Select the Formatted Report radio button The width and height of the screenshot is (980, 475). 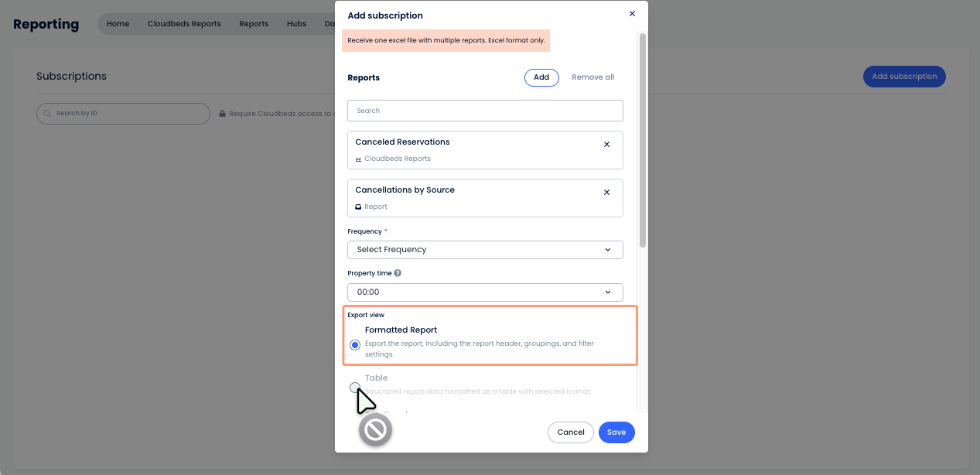(x=355, y=345)
